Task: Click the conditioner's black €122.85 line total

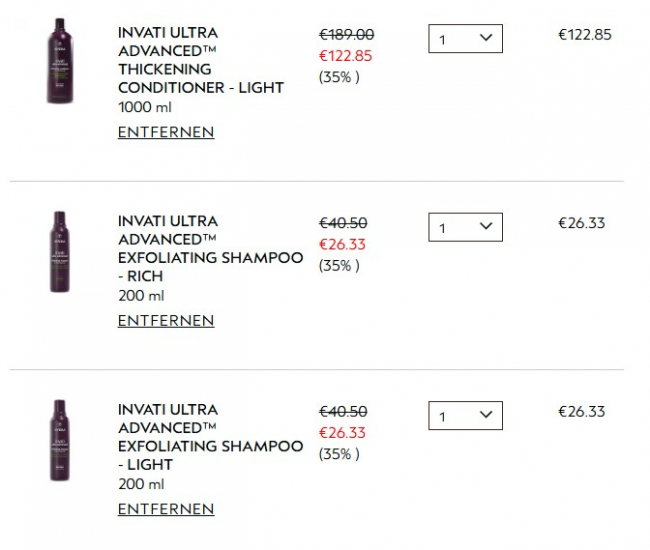Action: point(584,34)
